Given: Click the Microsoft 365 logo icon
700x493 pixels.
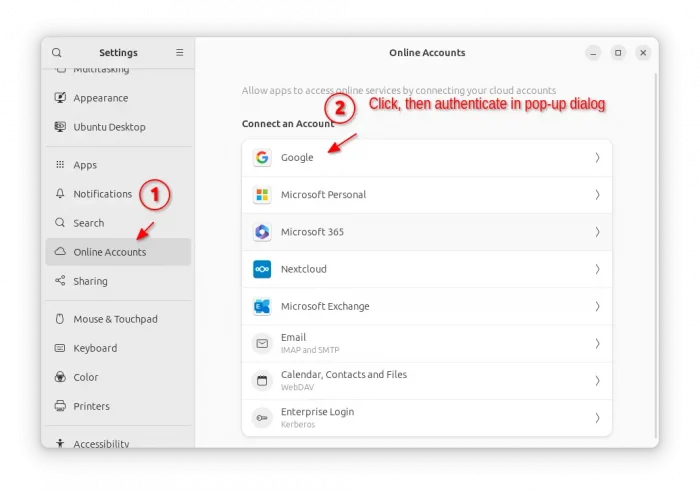Looking at the screenshot, I should [262, 232].
